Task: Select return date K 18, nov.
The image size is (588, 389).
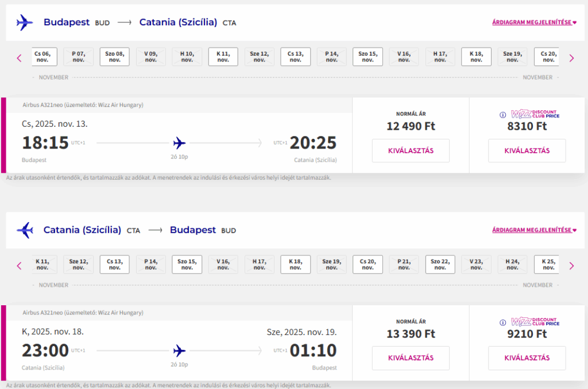Action: (x=296, y=264)
